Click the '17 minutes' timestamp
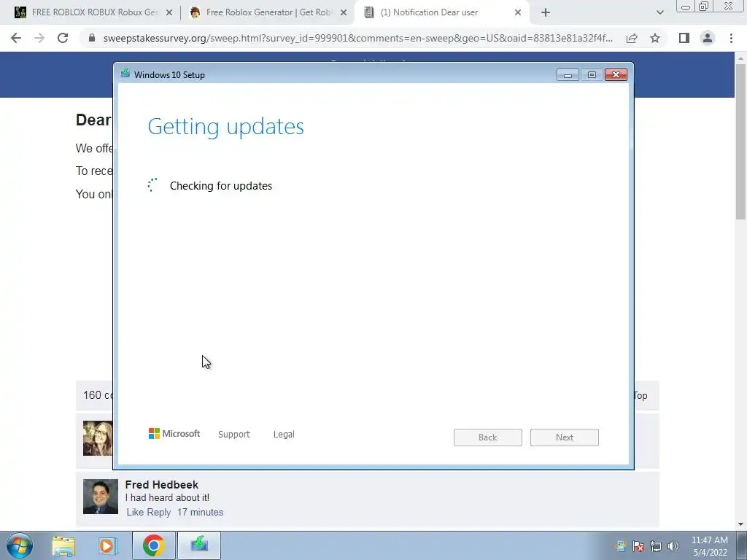The width and height of the screenshot is (747, 560). 200,513
